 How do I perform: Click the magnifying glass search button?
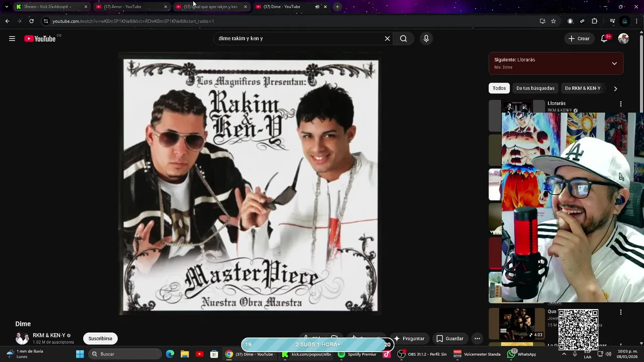click(x=404, y=39)
